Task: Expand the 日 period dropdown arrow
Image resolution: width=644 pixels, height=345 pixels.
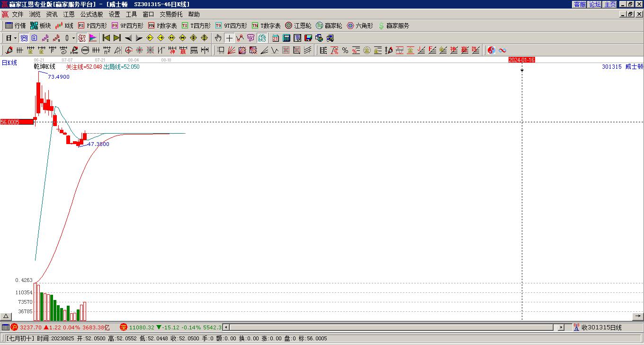Action: tap(15, 38)
